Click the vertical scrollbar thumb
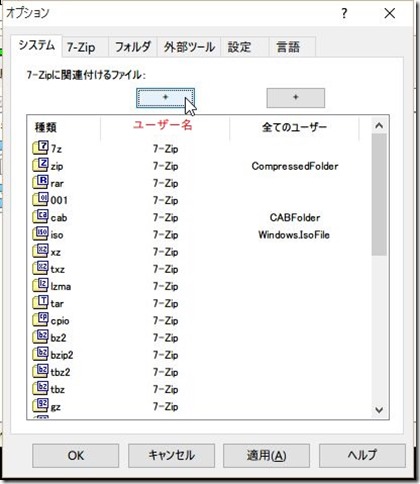The image size is (420, 484). [379, 195]
